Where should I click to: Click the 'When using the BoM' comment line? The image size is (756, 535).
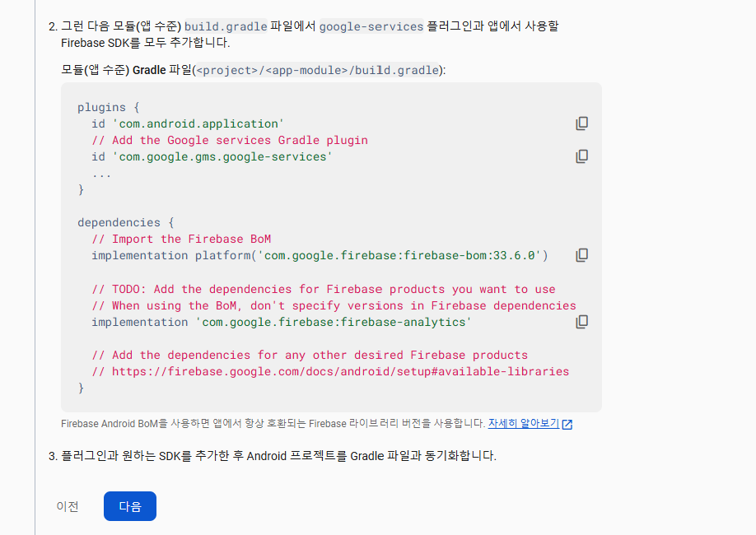[334, 305]
